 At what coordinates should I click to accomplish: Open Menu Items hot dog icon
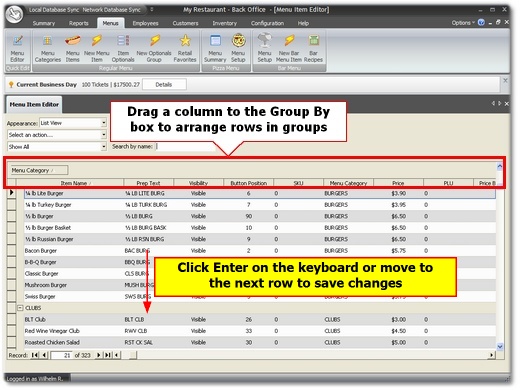pos(72,48)
